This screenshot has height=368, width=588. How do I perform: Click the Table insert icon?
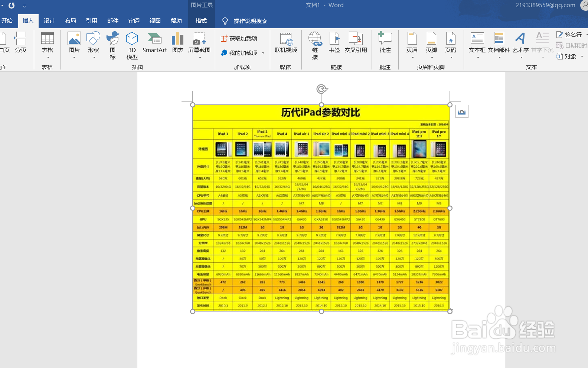48,39
